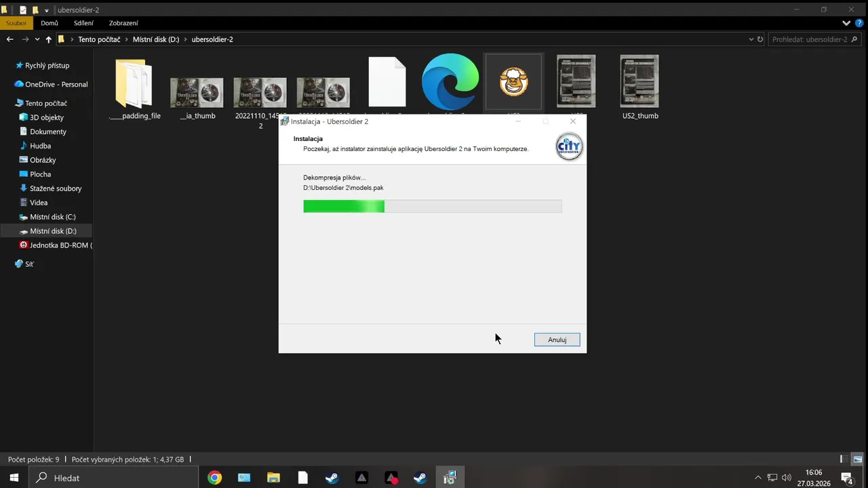Switch to details view in status bar
The width and height of the screenshot is (868, 488).
pyautogui.click(x=844, y=459)
